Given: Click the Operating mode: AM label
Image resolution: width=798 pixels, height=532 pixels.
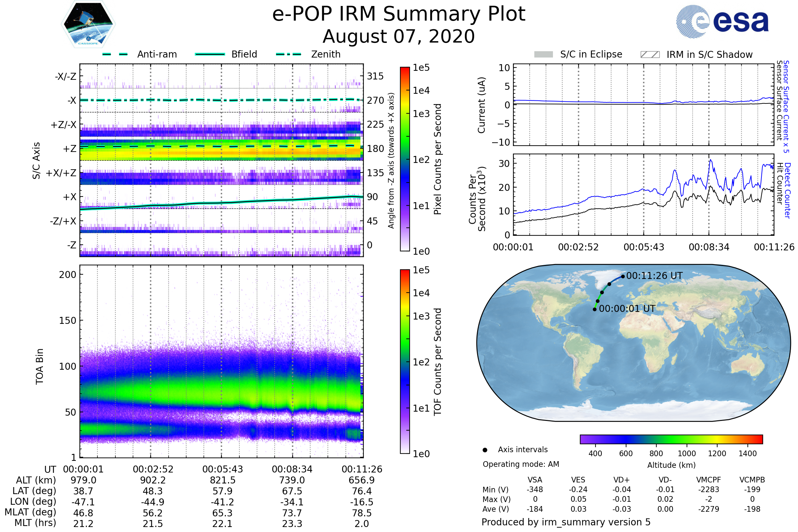Looking at the screenshot, I should click(x=521, y=464).
